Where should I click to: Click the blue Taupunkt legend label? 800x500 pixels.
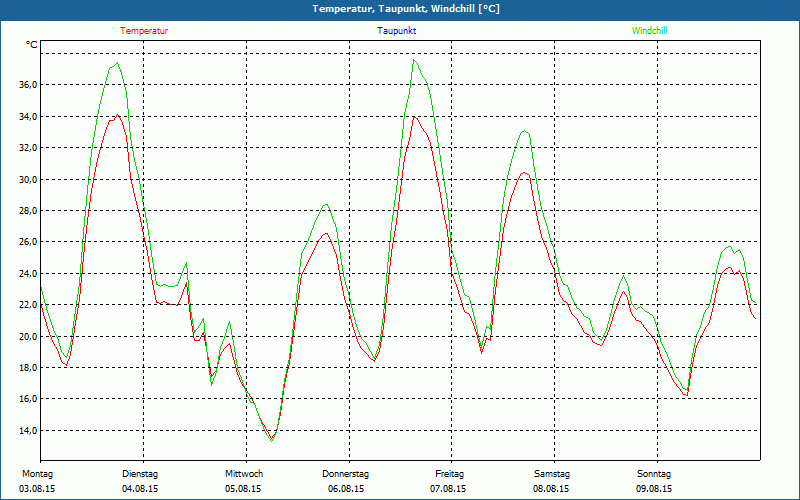click(x=396, y=31)
